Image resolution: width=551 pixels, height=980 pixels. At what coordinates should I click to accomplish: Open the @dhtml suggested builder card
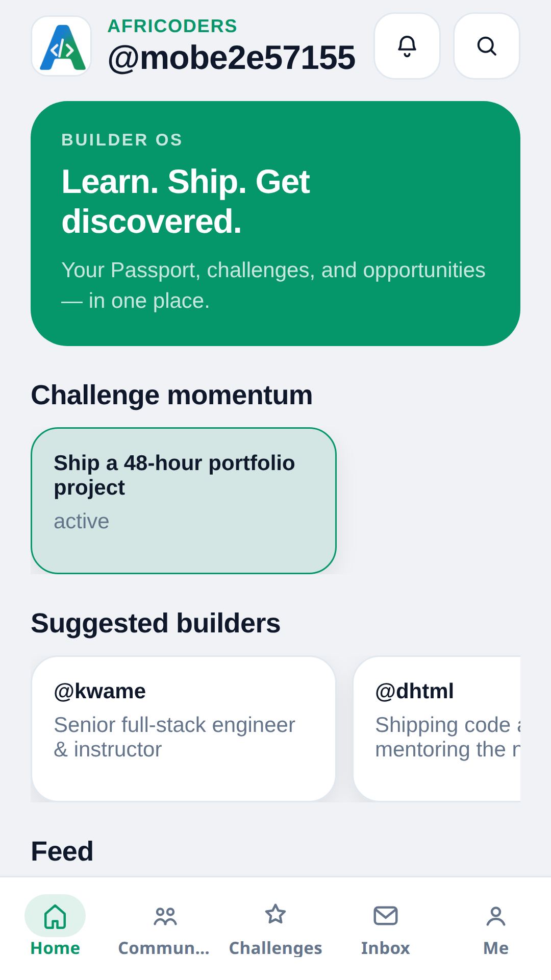[437, 729]
